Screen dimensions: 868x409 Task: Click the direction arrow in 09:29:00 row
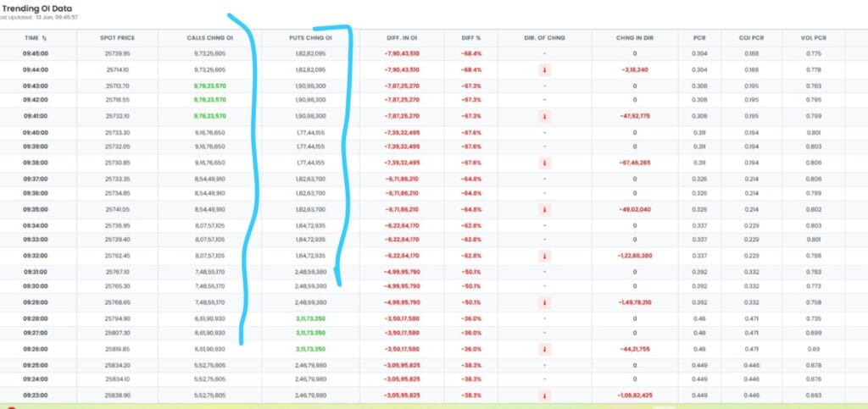(x=543, y=302)
